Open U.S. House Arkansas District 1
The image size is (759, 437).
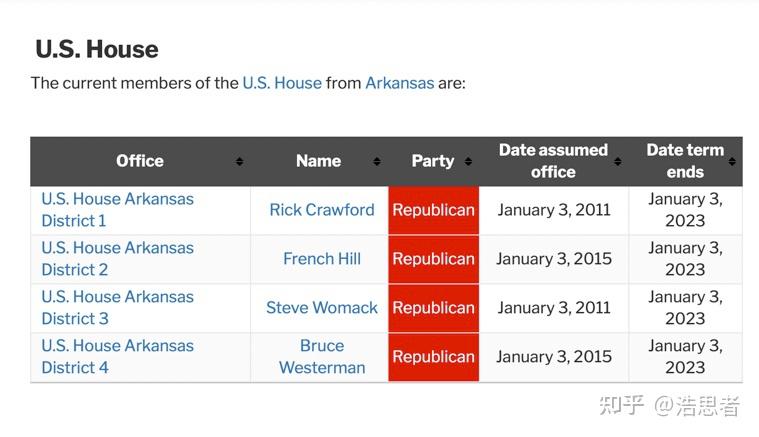[117, 209]
